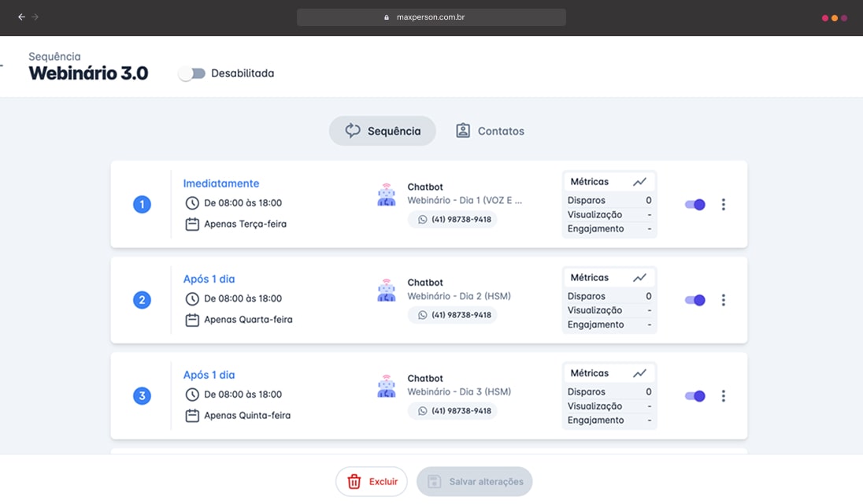This screenshot has height=504, width=863.
Task: Click the maxperson.com.br address bar
Action: coord(431,17)
